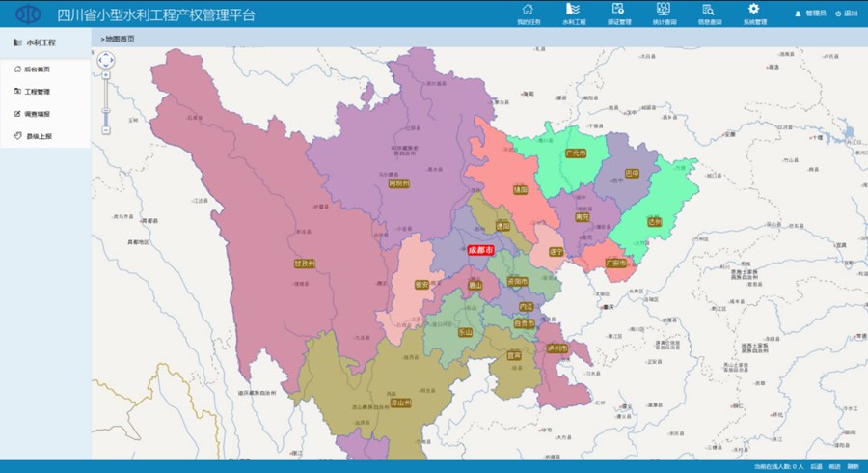Click the map pan compass control
This screenshot has width=868, height=473.
(x=106, y=60)
